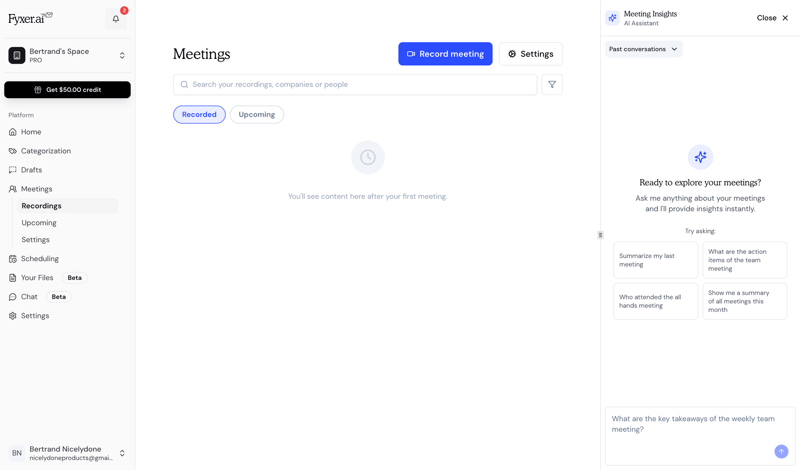Click the empty-state clock icon
Viewport: 800px width, 470px height.
367,157
